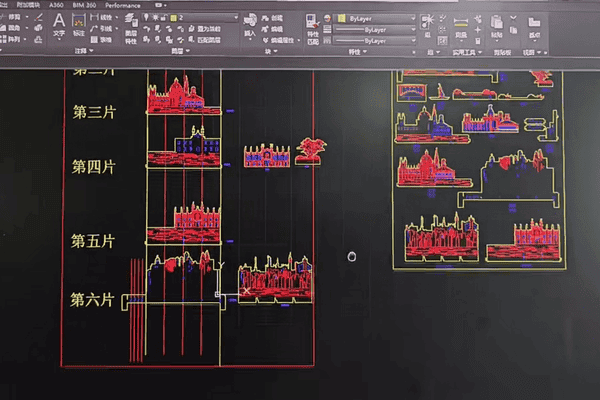Select the 第四片 label in the drawing

(93, 167)
